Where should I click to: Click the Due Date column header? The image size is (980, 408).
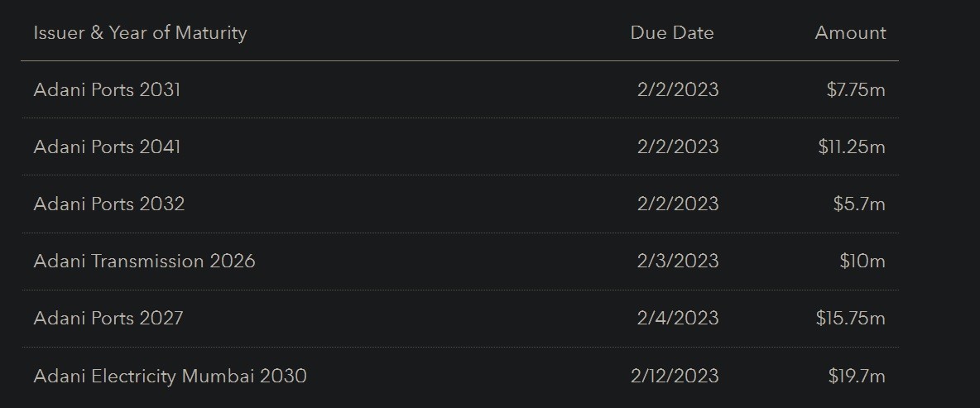[x=671, y=33]
